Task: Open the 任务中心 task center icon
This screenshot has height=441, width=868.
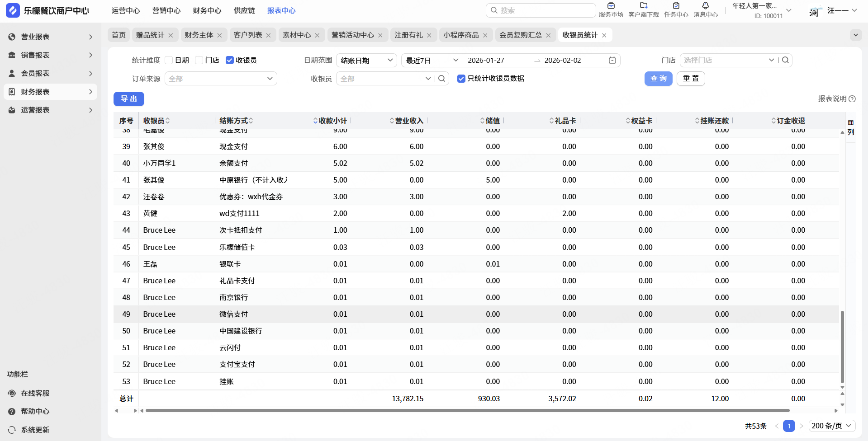Action: click(676, 6)
